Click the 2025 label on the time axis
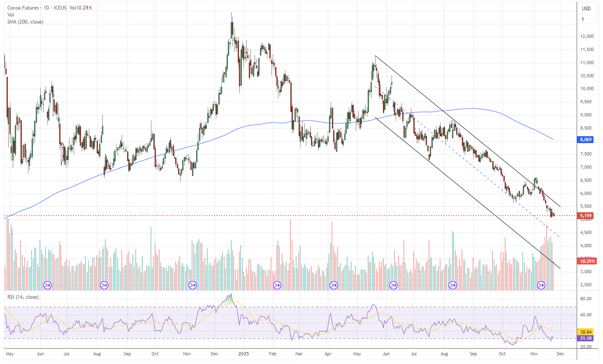This screenshot has width=603, height=364. pos(244,353)
